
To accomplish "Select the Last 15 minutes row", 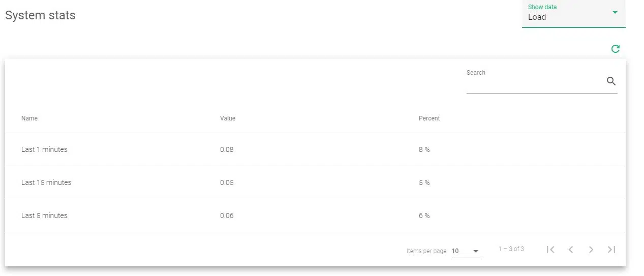I will (46, 182).
